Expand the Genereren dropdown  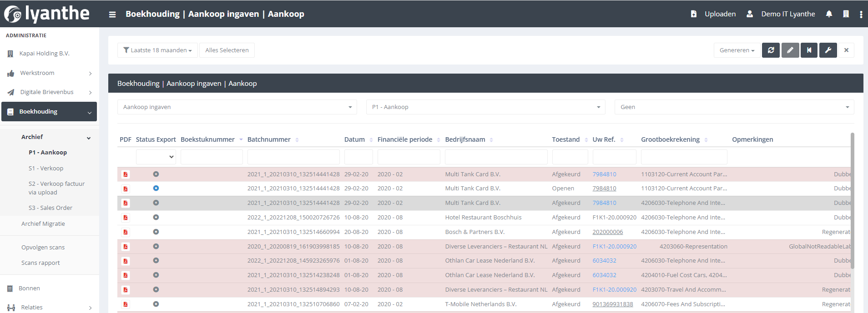[737, 50]
